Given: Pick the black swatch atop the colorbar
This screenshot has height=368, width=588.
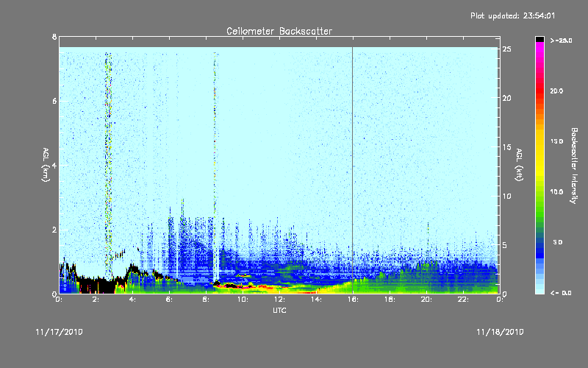Looking at the screenshot, I should [539, 39].
